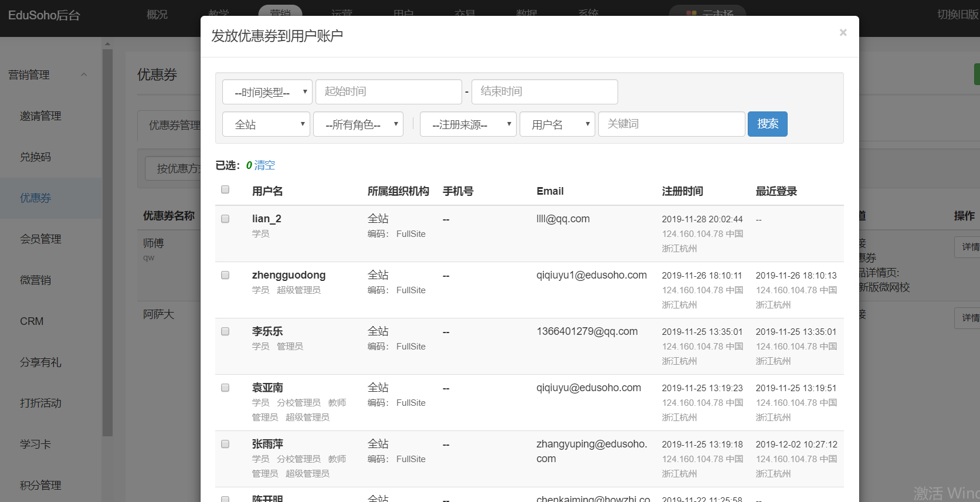
Task: Open the 用户名 search type dropdown
Action: click(x=557, y=124)
